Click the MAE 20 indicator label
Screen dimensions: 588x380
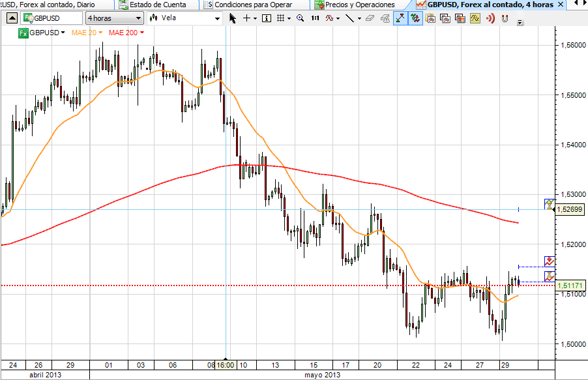pos(82,33)
